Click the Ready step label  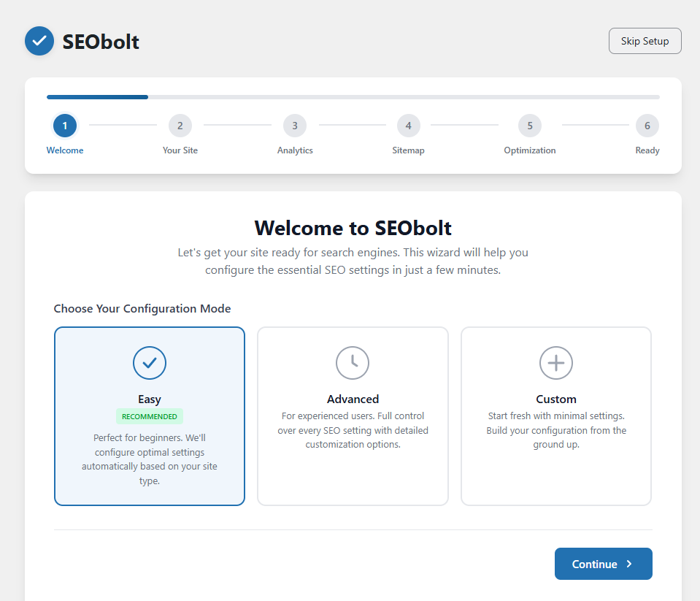coord(647,150)
